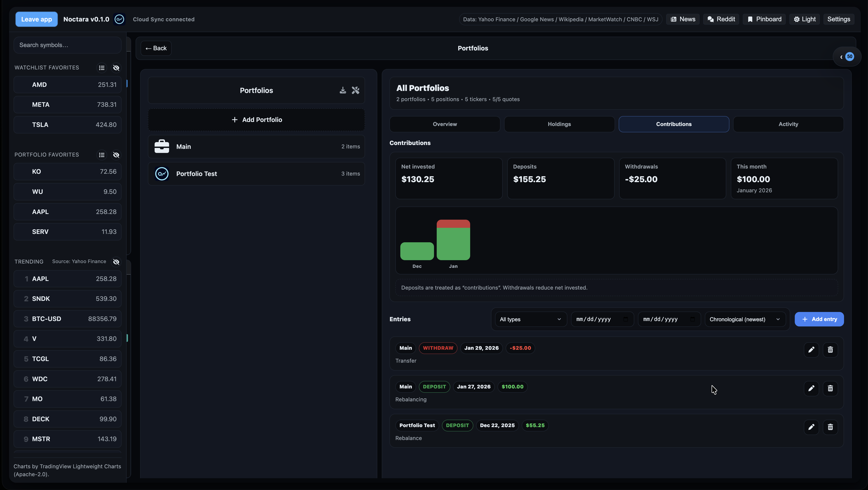Switch to the Holdings tab
868x490 pixels.
559,124
